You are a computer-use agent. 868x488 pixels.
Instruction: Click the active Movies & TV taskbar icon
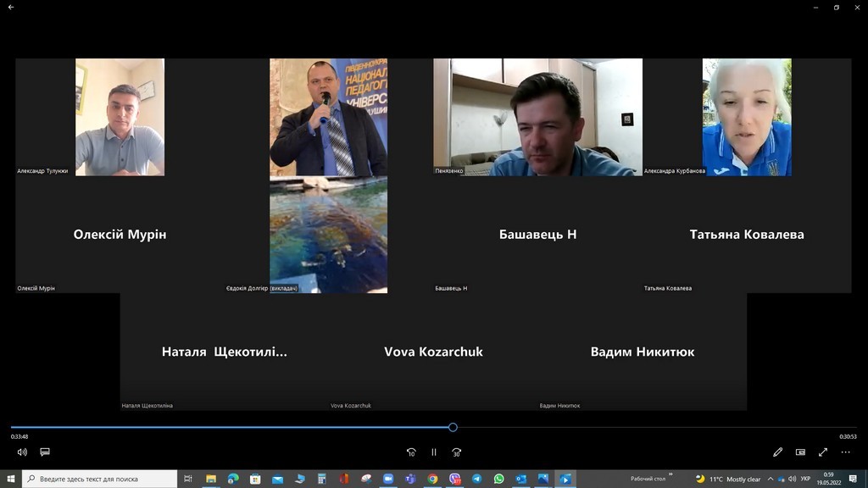pyautogui.click(x=565, y=479)
